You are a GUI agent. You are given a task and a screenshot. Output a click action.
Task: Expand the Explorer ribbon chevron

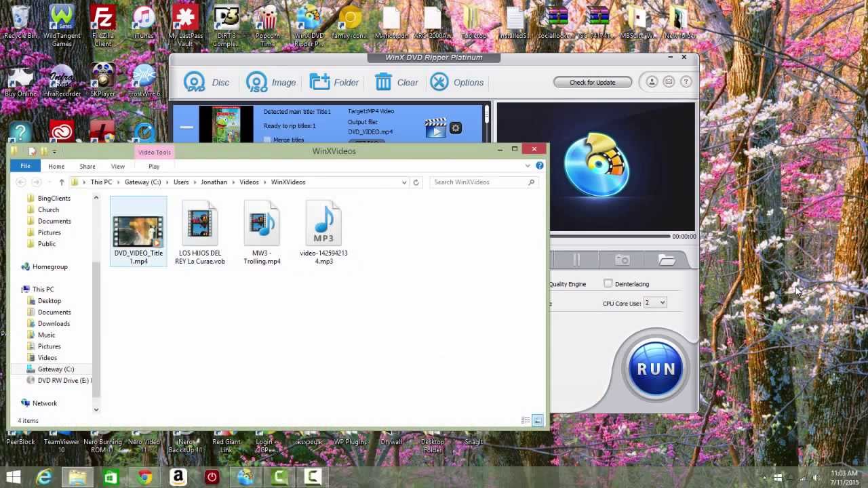528,165
